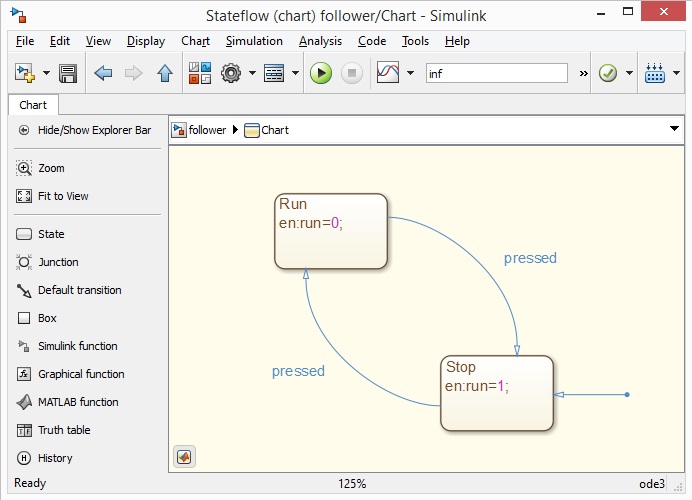Image resolution: width=692 pixels, height=500 pixels.
Task: Show more toolbar items via the chevron
Action: click(x=583, y=73)
